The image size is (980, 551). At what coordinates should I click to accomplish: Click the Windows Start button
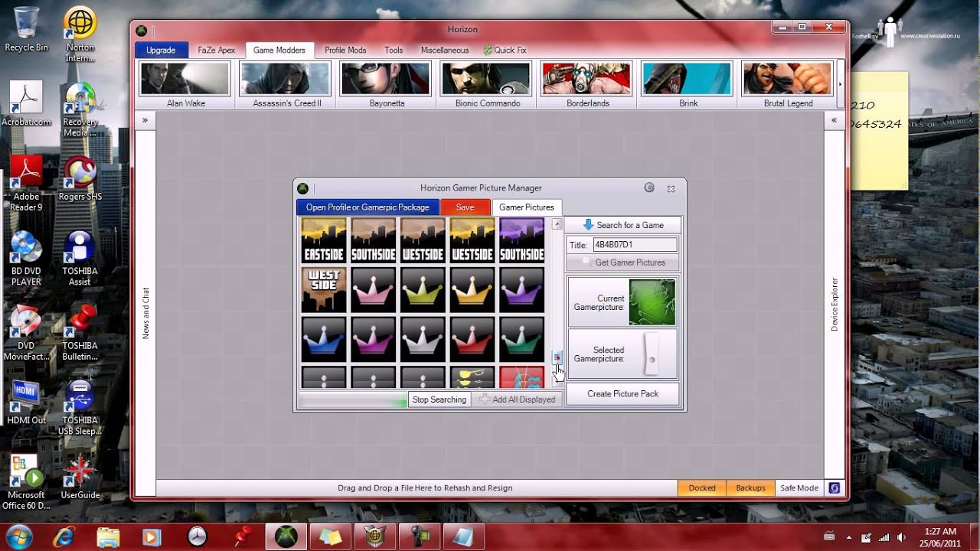pos(18,536)
